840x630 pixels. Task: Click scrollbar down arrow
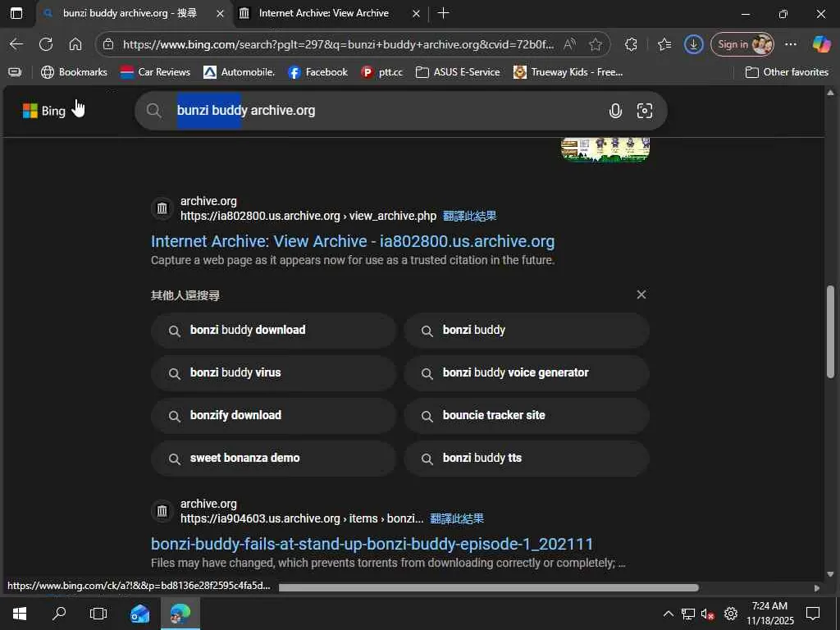pyautogui.click(x=830, y=574)
